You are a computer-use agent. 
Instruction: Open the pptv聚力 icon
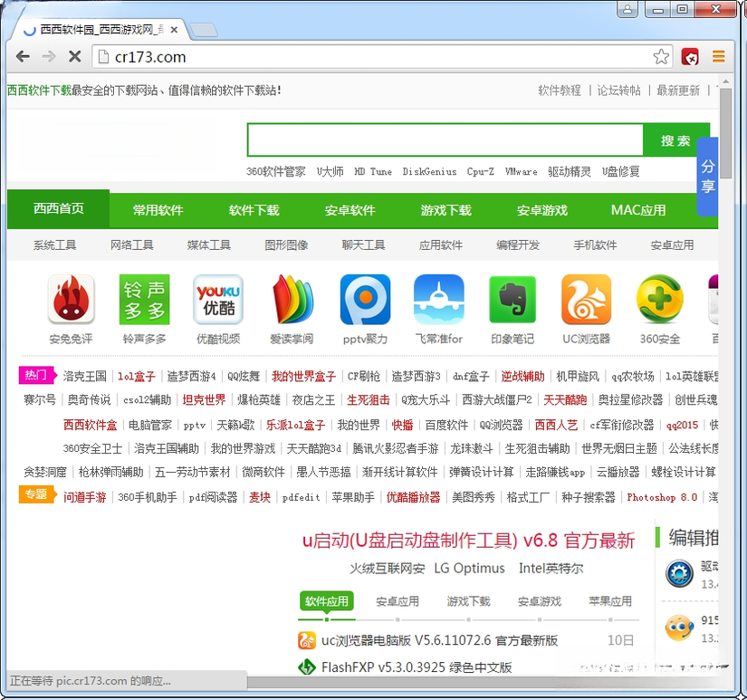366,301
